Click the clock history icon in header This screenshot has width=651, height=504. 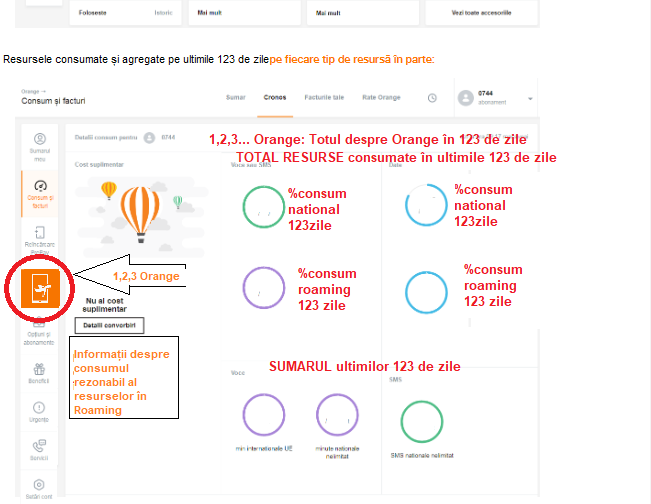432,98
